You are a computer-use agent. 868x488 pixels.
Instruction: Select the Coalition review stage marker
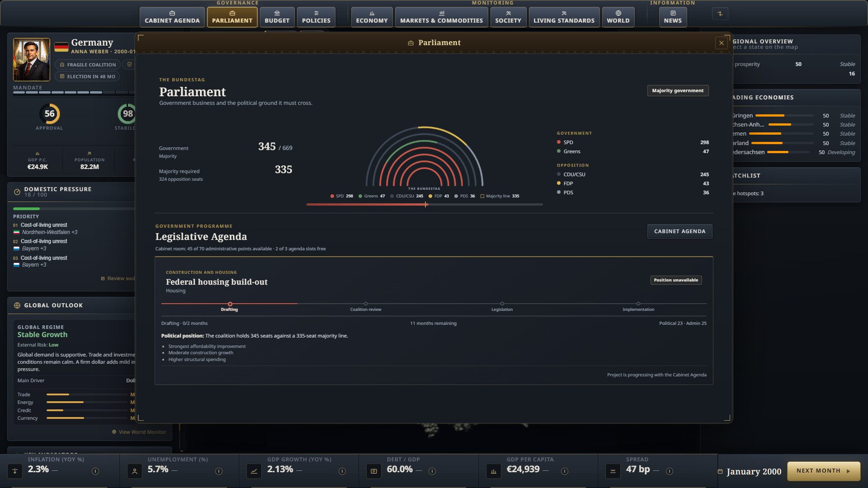click(x=366, y=304)
